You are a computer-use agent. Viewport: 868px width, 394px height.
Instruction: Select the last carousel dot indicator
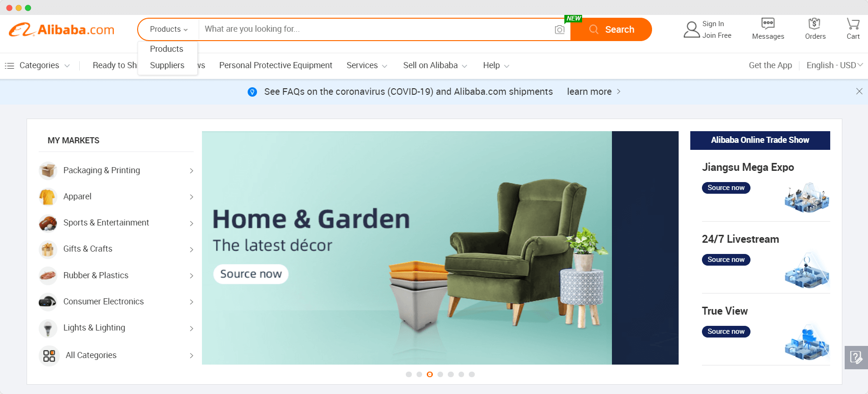pos(472,374)
